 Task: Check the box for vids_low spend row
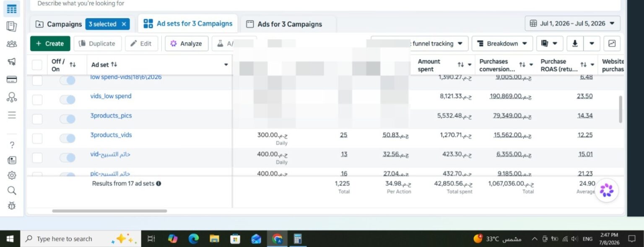(37, 100)
